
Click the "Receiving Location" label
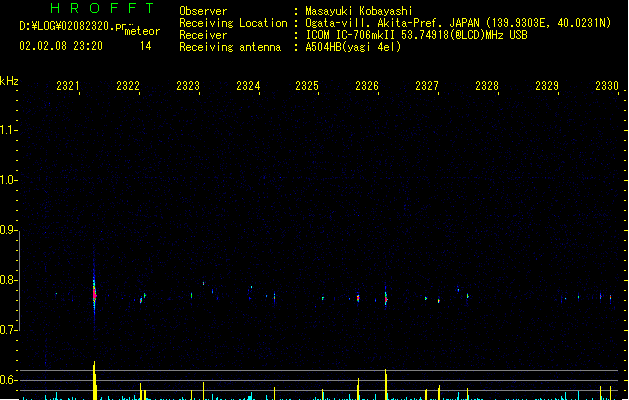tap(233, 23)
